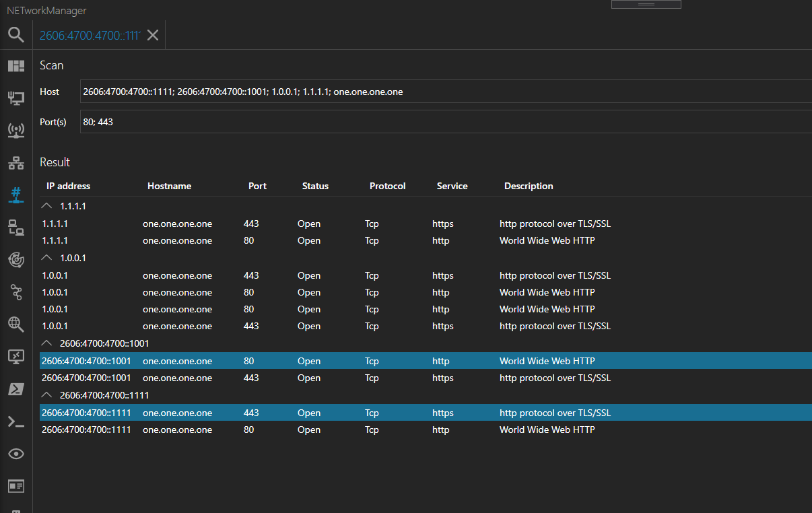Open IP Scanner network-tree icon
Screen dimensions: 812x513
16,163
